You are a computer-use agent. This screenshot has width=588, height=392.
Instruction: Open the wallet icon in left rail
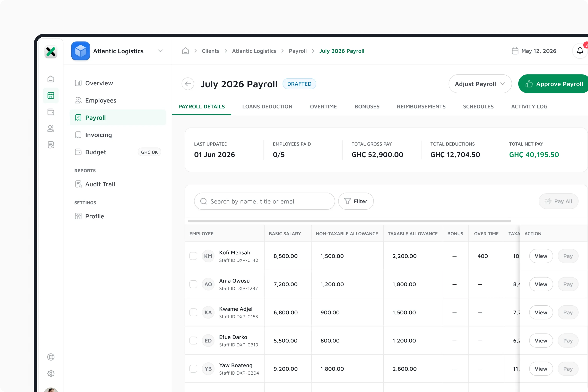tap(51, 112)
